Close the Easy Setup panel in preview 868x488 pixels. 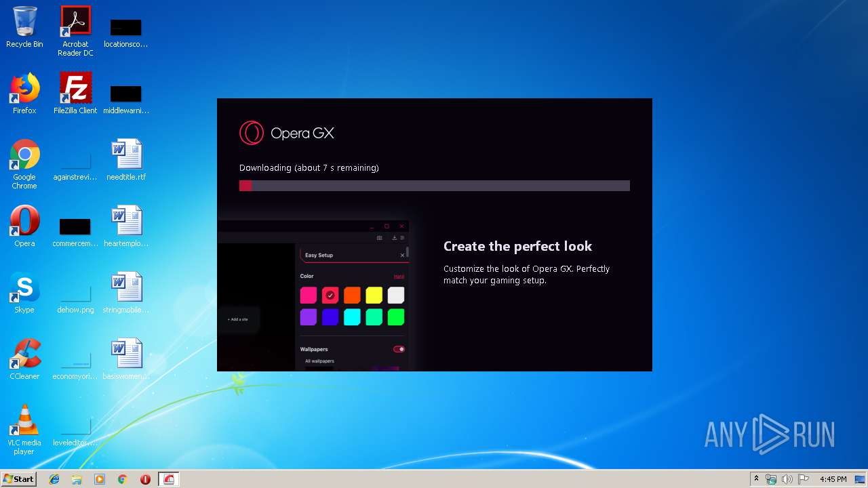(402, 256)
